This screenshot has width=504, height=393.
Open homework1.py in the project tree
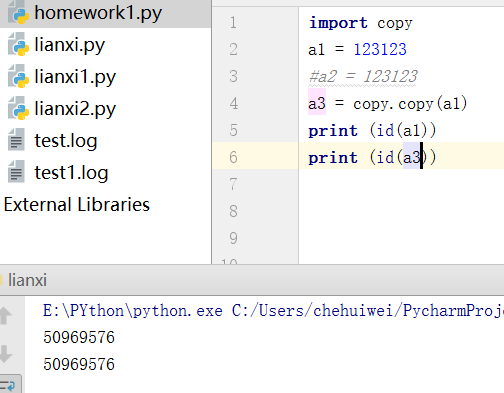point(98,13)
